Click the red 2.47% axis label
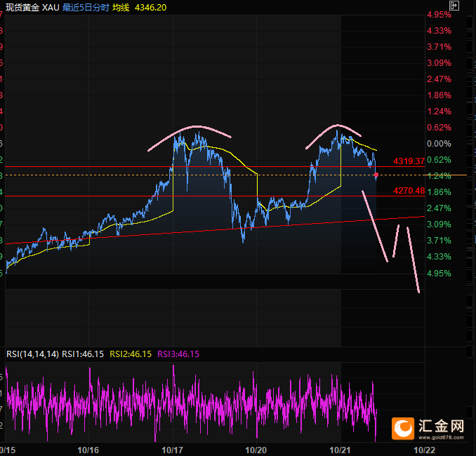This screenshot has width=476, height=456. (x=439, y=79)
